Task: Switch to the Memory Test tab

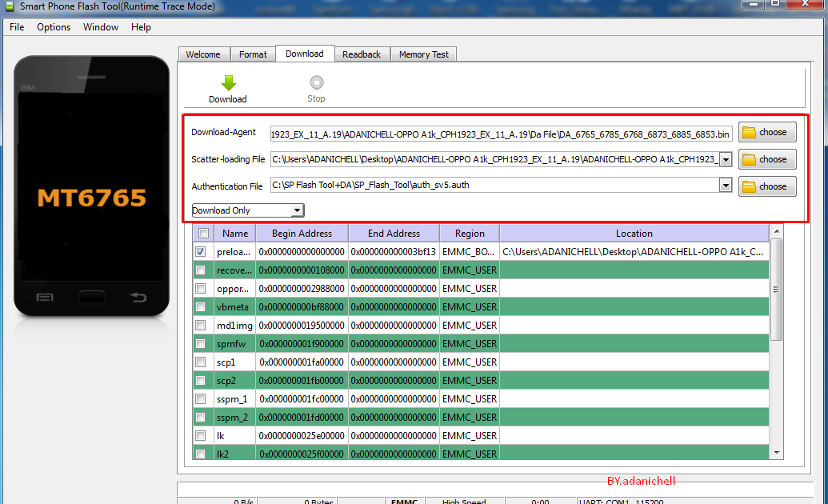Action: click(423, 54)
